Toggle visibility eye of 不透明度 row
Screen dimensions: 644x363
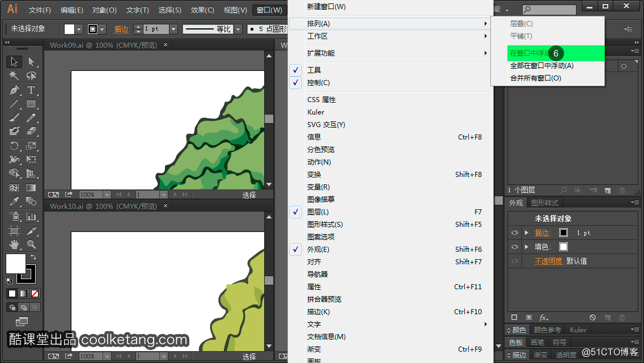tap(515, 261)
